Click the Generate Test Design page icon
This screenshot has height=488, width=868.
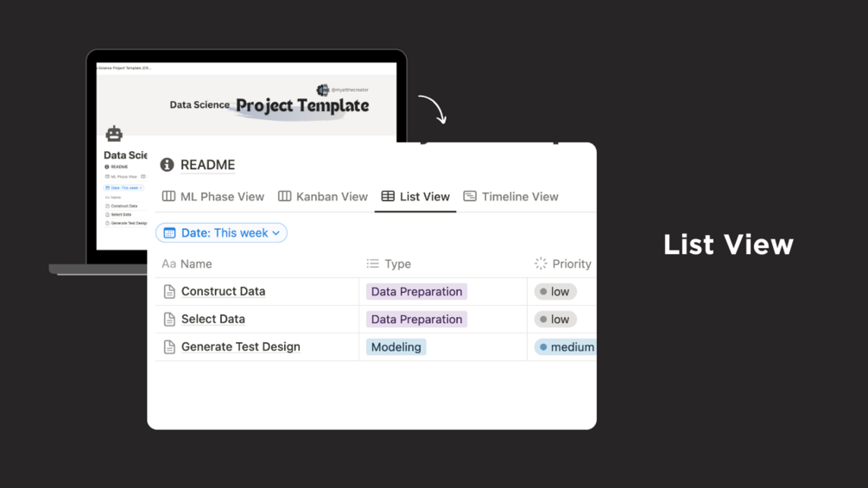tap(169, 347)
